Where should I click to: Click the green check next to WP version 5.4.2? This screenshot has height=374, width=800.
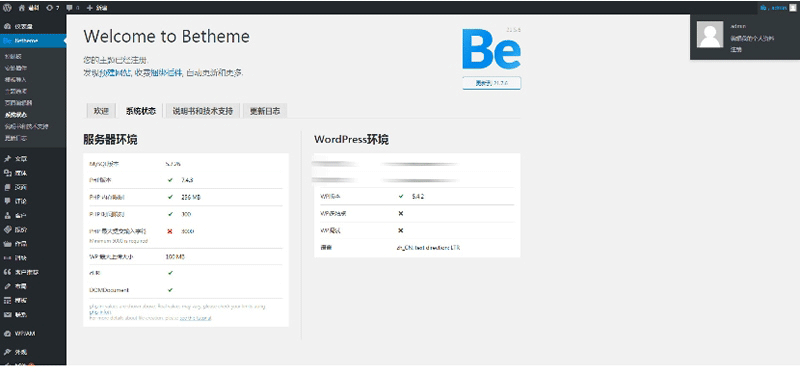(x=401, y=196)
